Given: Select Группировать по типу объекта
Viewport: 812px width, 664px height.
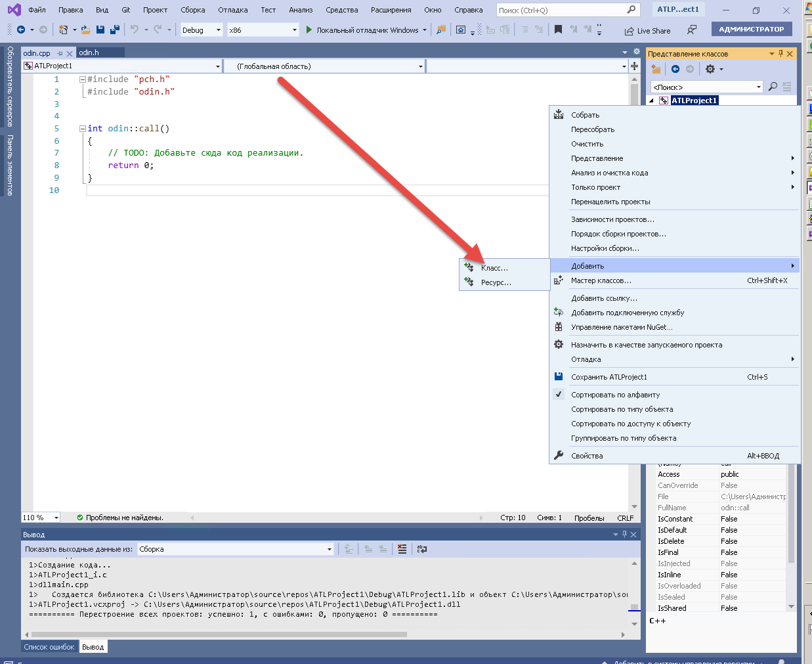Looking at the screenshot, I should pyautogui.click(x=624, y=438).
